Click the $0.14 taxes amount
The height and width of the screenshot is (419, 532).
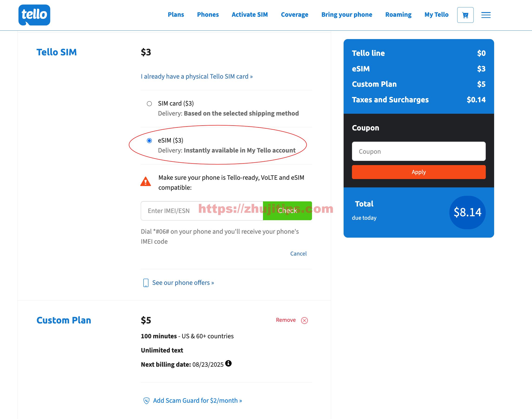(476, 100)
